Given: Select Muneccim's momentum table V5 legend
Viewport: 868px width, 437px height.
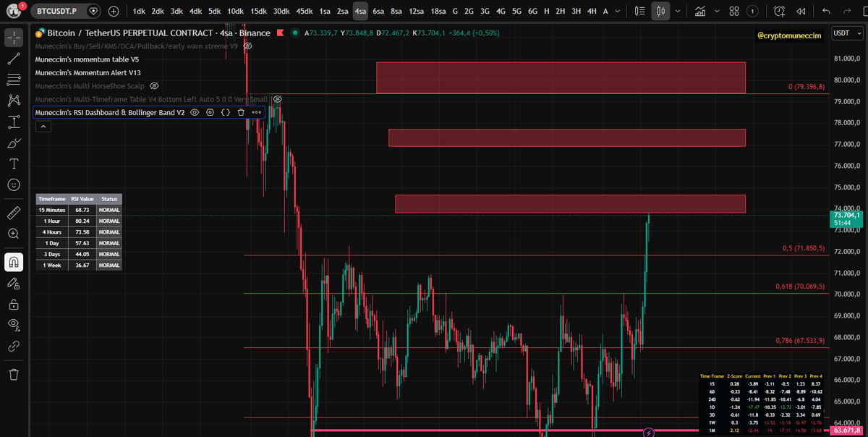Looking at the screenshot, I should coord(87,59).
